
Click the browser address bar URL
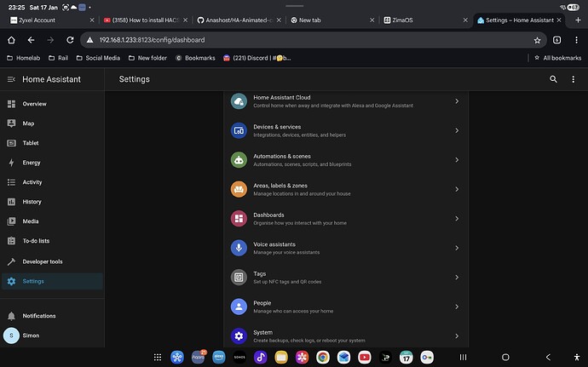tap(152, 40)
